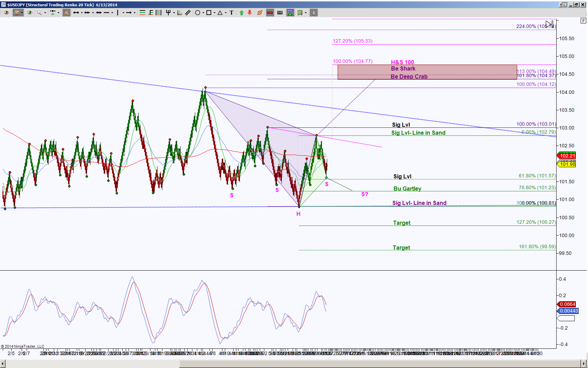Screen dimensions: 588x368
Task: Click the horizontal scrollbar right arrow
Action: coord(583,364)
